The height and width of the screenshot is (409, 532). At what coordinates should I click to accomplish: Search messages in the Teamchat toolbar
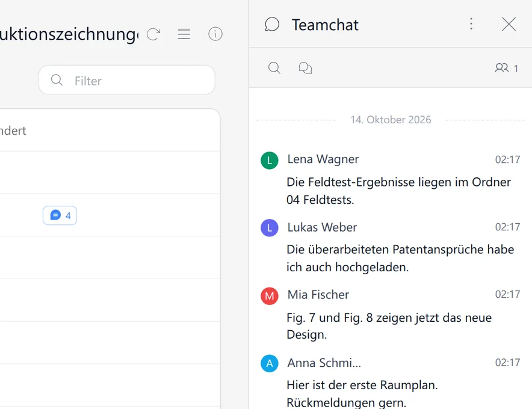(274, 68)
